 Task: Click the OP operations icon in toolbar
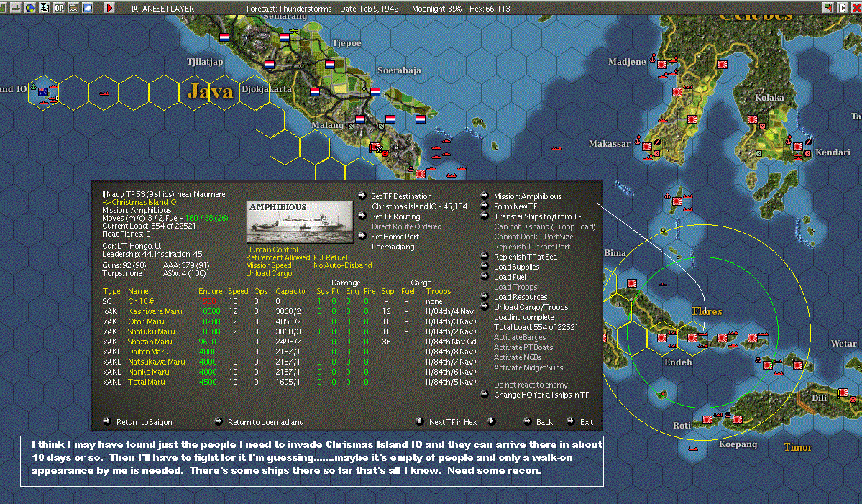click(x=58, y=8)
